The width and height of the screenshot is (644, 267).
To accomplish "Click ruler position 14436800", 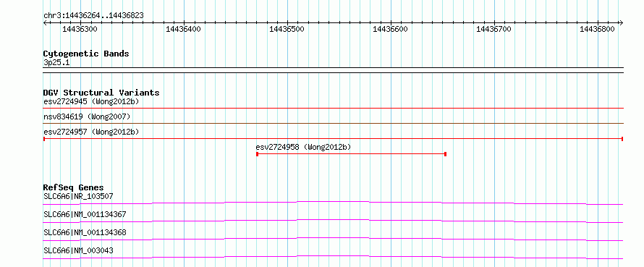I will [x=597, y=30].
